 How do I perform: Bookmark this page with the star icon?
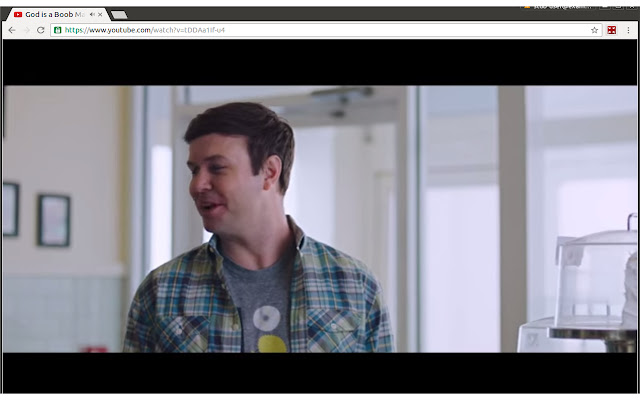point(594,30)
